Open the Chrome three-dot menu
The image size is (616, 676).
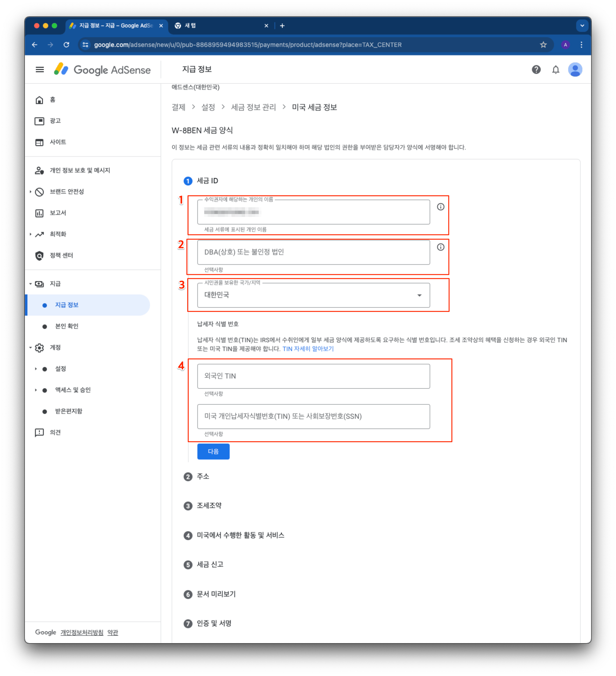[581, 45]
